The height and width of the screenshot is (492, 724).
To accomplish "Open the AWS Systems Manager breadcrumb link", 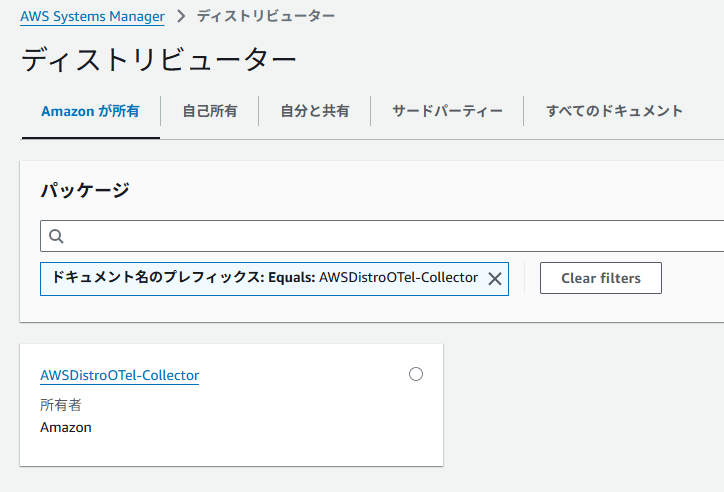I will (x=92, y=16).
